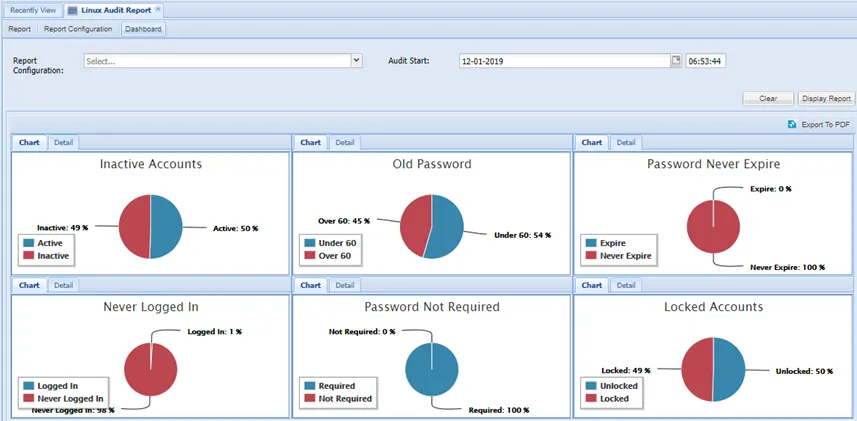This screenshot has height=421, width=857.
Task: Select Chart tab of Inactive Accounts panel
Action: coord(30,142)
